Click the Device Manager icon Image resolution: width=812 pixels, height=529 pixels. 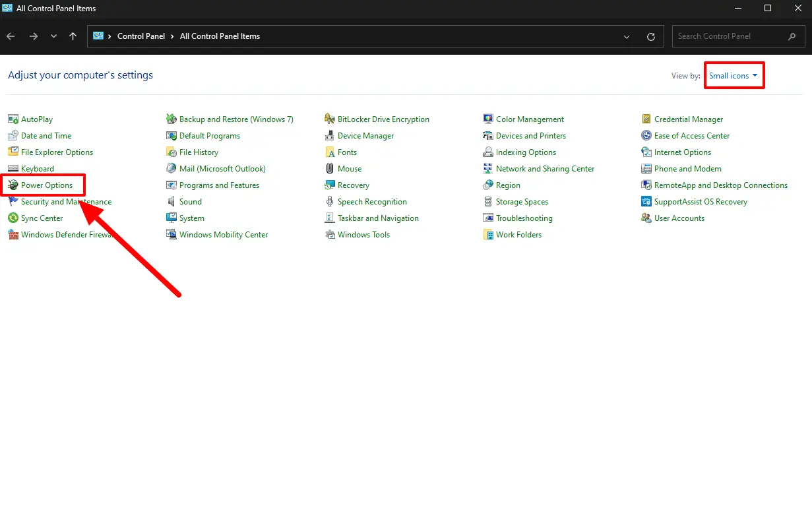(x=330, y=136)
